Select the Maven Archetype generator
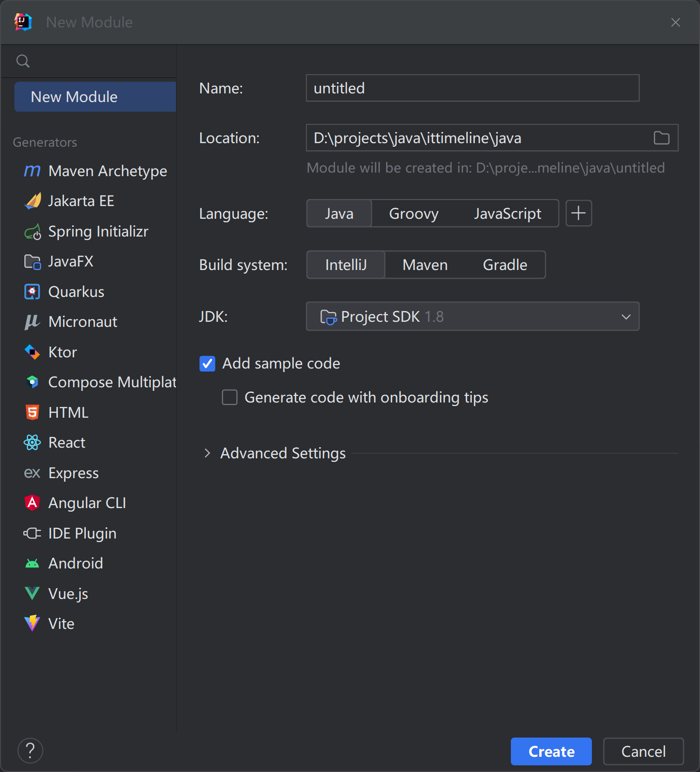 pos(95,171)
